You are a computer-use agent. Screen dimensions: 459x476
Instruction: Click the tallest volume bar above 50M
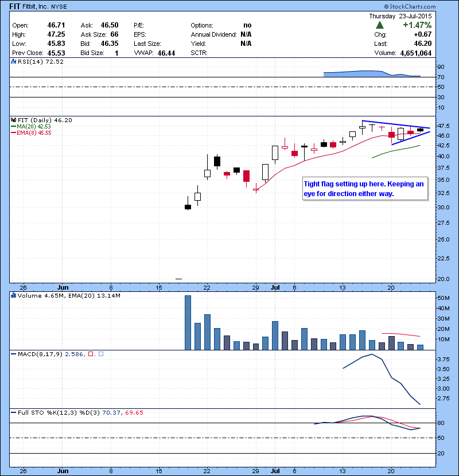(188, 323)
